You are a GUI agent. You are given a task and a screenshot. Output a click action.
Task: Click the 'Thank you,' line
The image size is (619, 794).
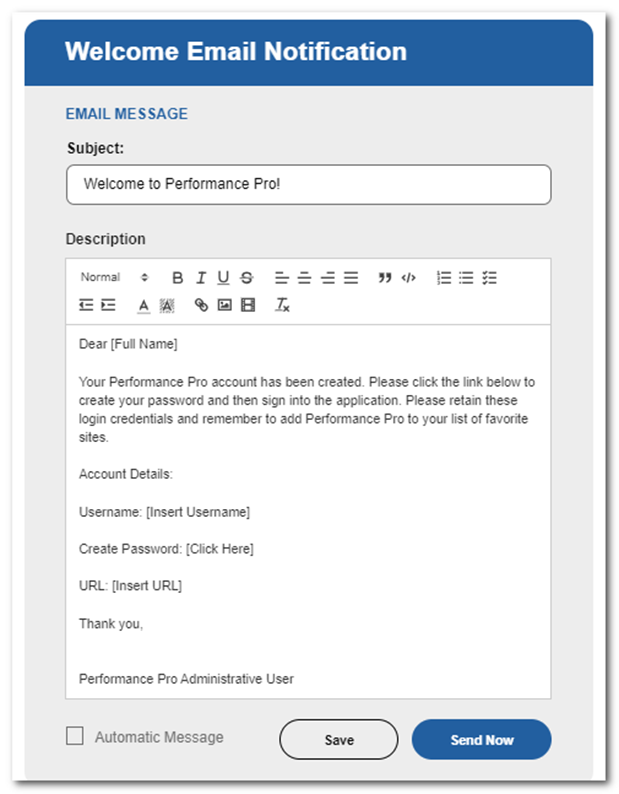[111, 624]
